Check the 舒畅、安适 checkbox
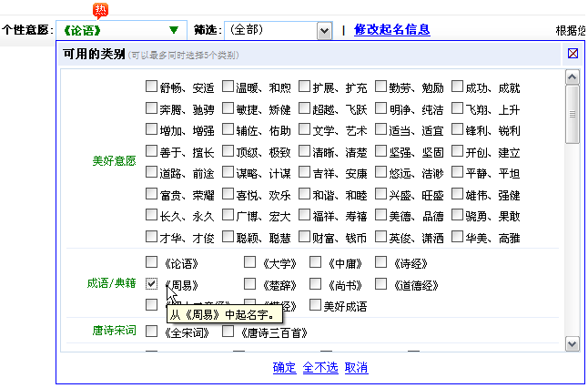This screenshot has width=588, height=388. point(152,88)
